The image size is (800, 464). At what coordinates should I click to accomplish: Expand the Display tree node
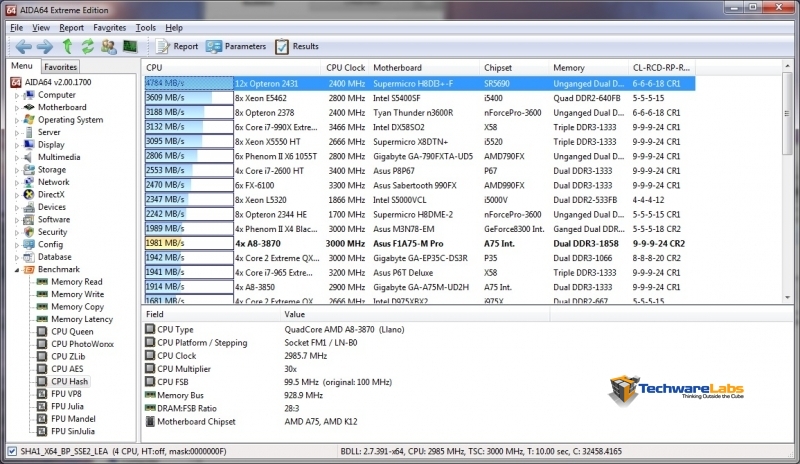(x=17, y=145)
